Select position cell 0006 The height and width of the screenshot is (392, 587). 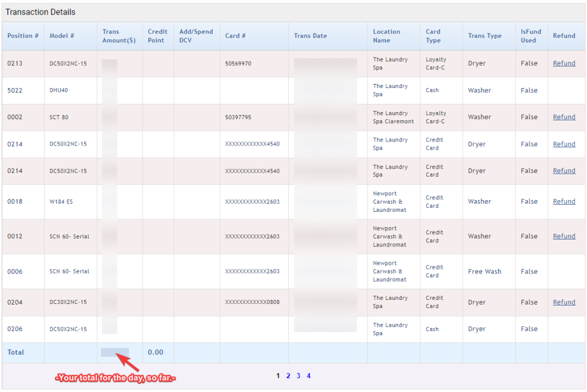pos(15,272)
